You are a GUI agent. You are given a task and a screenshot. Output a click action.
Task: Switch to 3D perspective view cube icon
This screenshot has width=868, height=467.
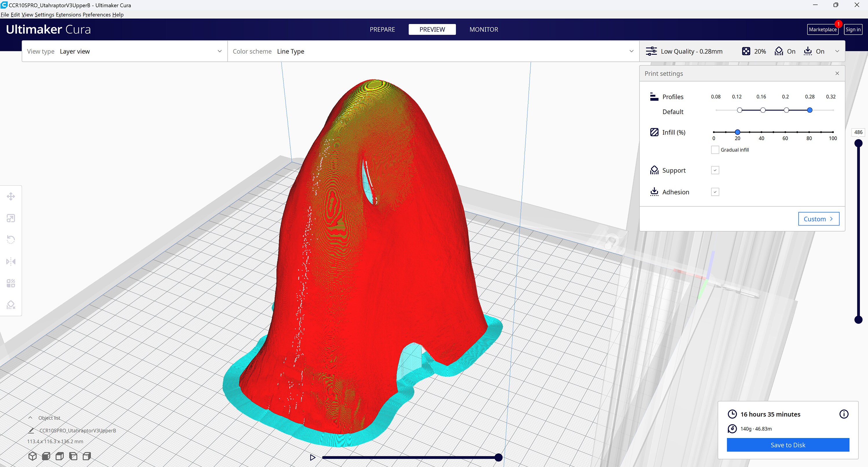point(32,456)
